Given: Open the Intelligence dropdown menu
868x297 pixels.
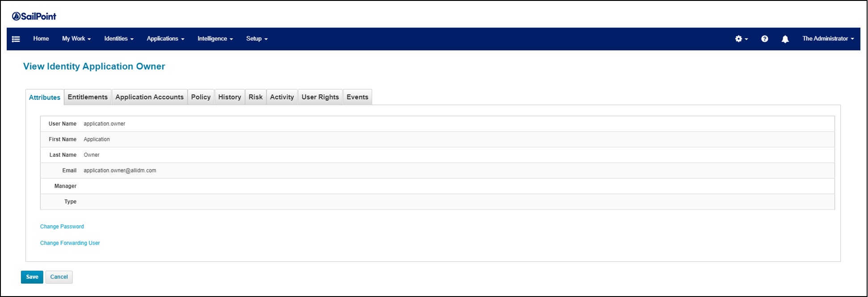Looking at the screenshot, I should [x=215, y=39].
